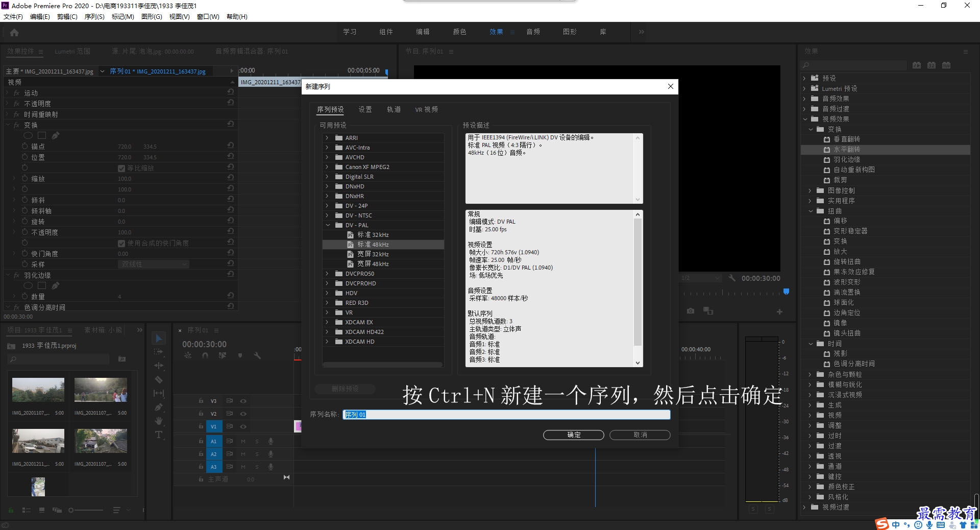980x530 pixels.
Task: Toggle V2 track output eye
Action: 243,414
